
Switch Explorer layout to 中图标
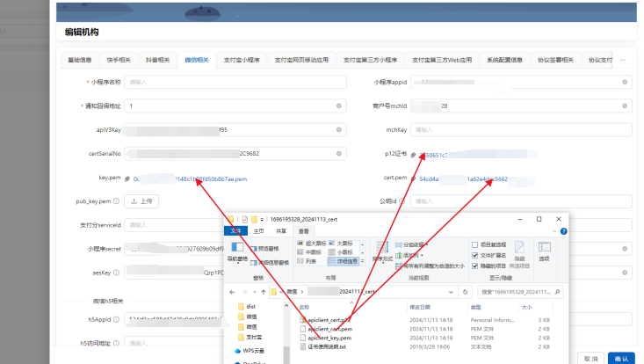point(309,252)
